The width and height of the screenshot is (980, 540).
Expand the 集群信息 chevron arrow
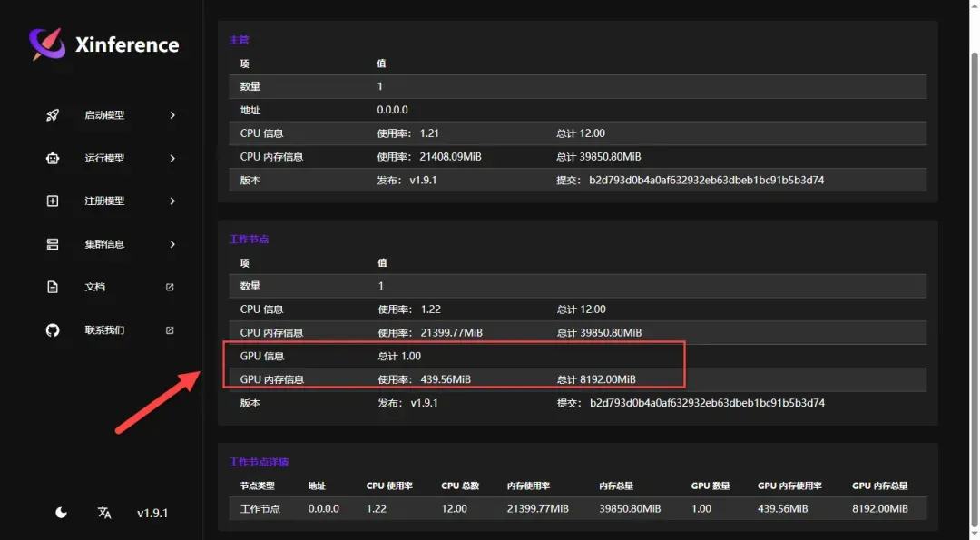[172, 244]
